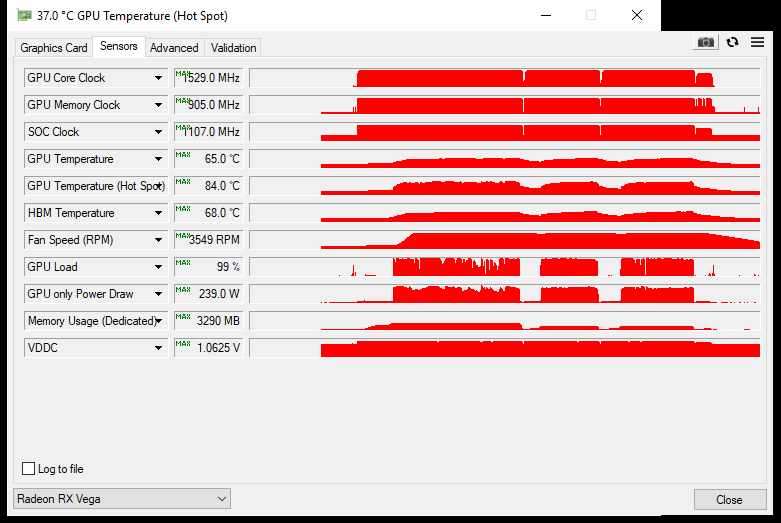The height and width of the screenshot is (523, 781).
Task: Close the window with the X button
Action: (x=637, y=15)
